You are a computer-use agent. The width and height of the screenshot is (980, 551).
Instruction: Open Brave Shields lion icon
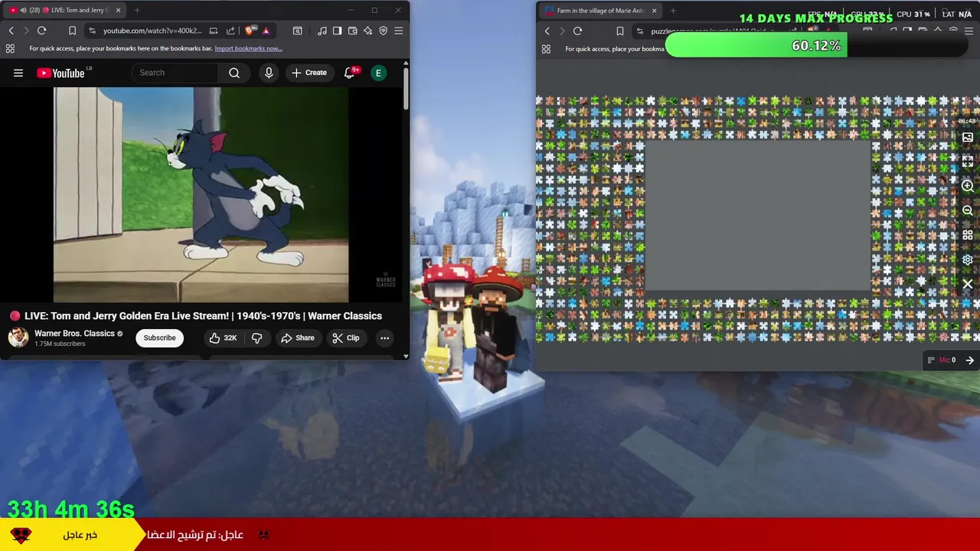click(x=250, y=31)
